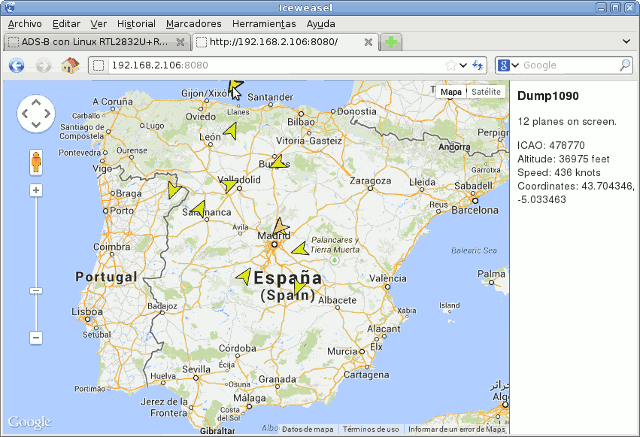Screen dimensions: 640x437
Task: Click Informar de un error de Maps
Action: pos(457,429)
